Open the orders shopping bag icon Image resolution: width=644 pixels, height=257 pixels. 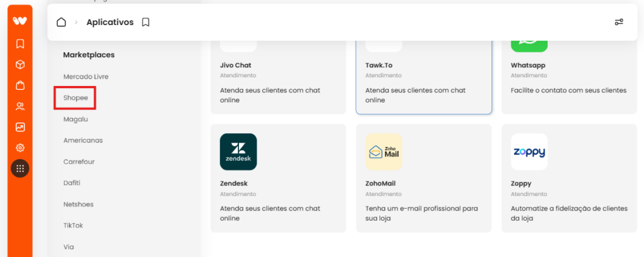click(x=20, y=85)
